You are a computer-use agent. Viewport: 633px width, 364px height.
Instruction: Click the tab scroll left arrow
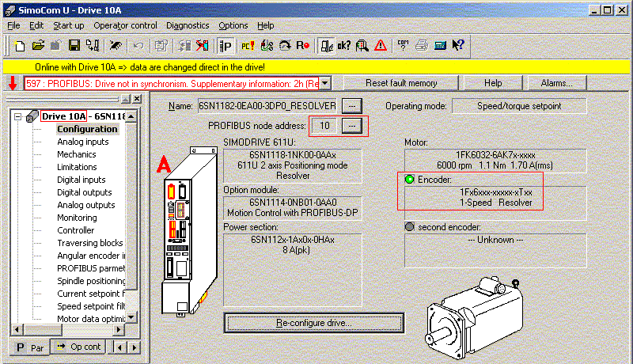(x=119, y=347)
